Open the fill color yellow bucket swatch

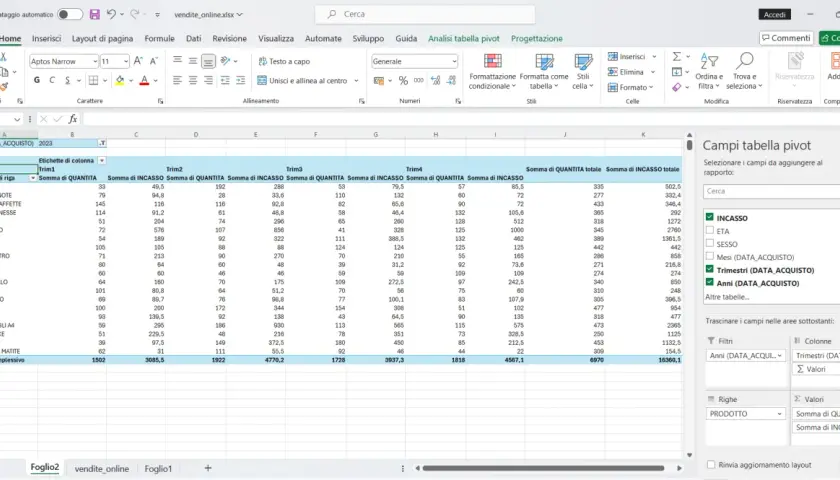click(119, 80)
